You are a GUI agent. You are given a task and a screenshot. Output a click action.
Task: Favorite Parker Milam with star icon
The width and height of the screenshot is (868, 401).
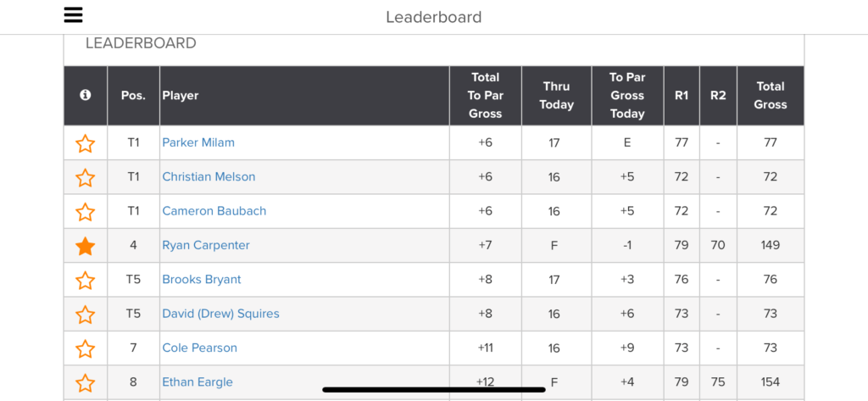86,143
